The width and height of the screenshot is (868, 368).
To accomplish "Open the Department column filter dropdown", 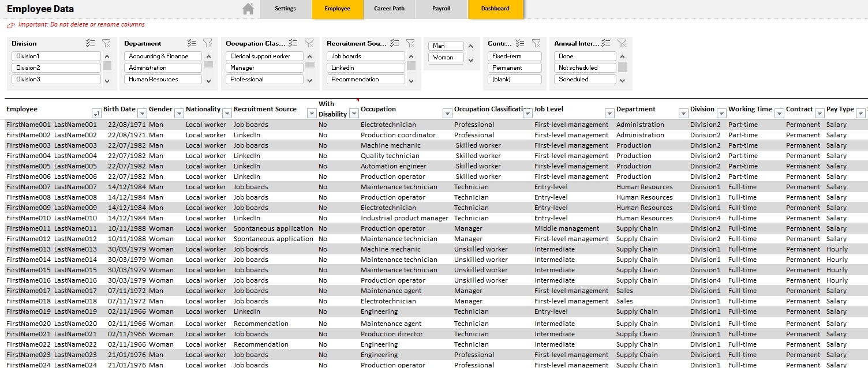I will tap(683, 114).
